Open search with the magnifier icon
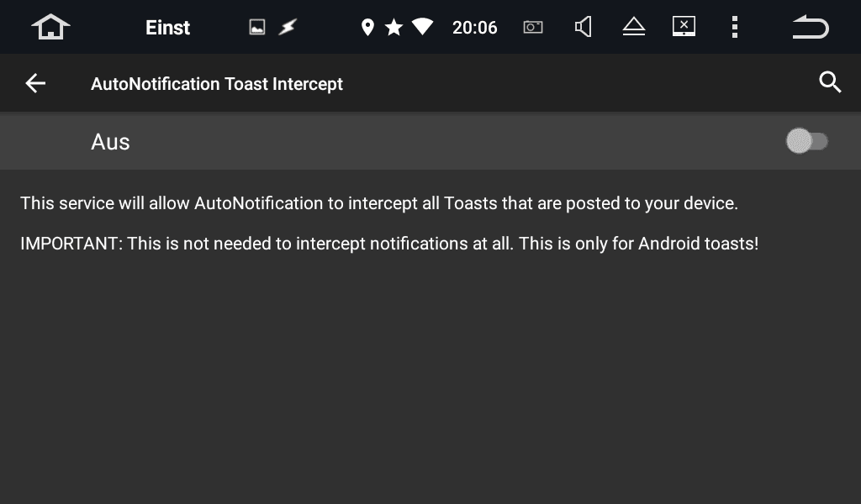 point(830,82)
